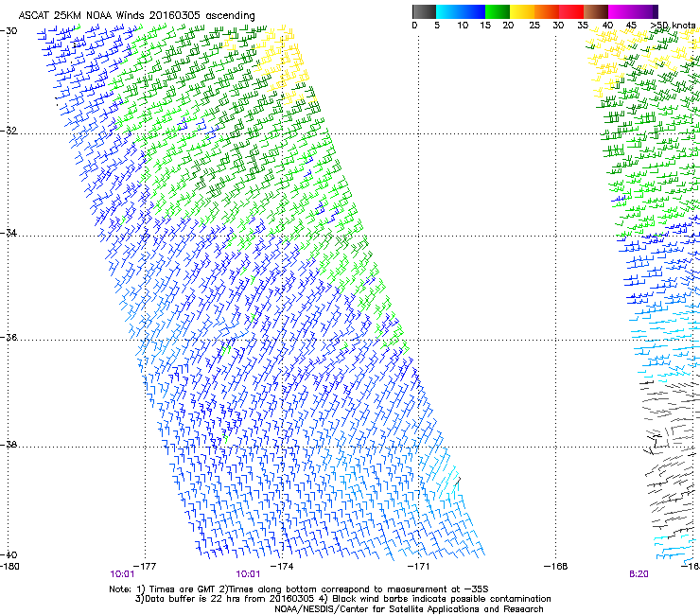Image resolution: width=700 pixels, height=615 pixels.
Task: Click the purple 10:01 time near -177
Action: point(122,574)
